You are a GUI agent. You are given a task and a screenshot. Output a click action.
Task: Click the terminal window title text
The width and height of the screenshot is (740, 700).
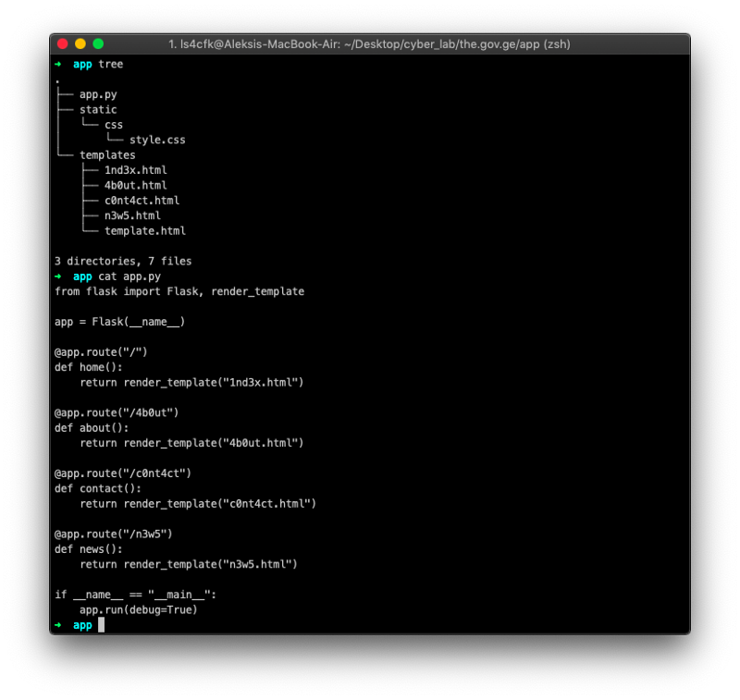tap(369, 44)
